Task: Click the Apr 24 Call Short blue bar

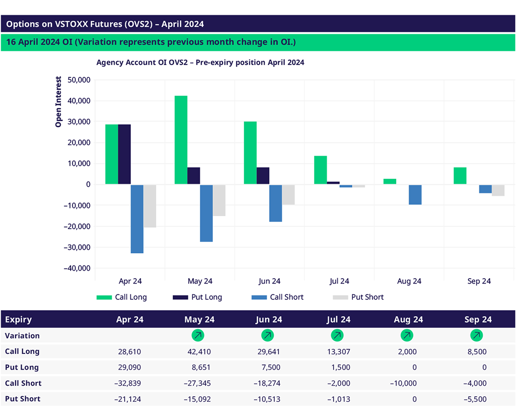Action: [x=137, y=219]
